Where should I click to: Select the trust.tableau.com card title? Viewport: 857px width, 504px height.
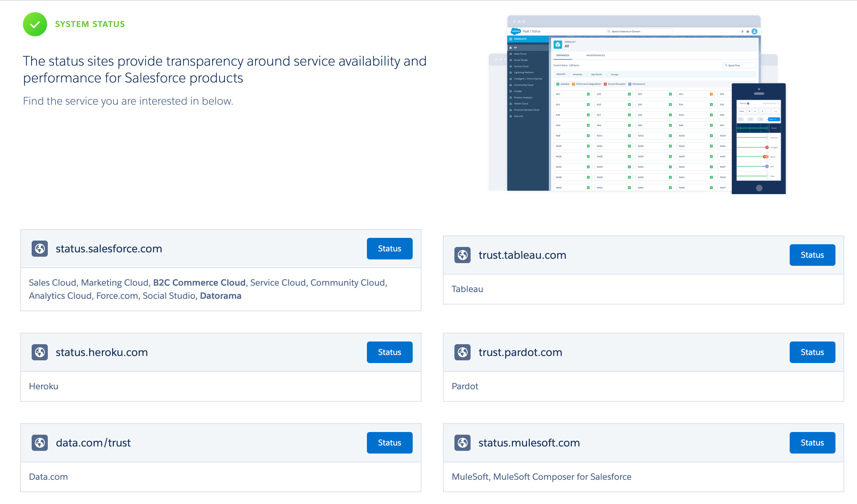522,255
